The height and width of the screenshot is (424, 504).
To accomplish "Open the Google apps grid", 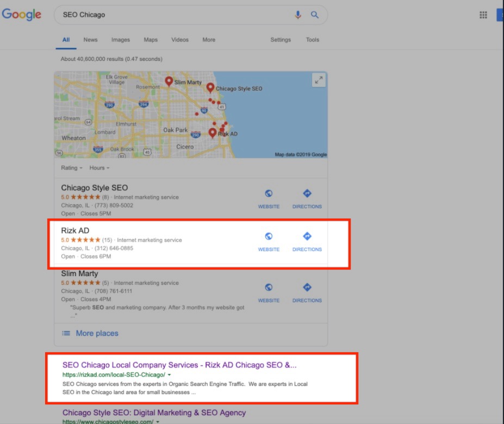I will pyautogui.click(x=483, y=15).
